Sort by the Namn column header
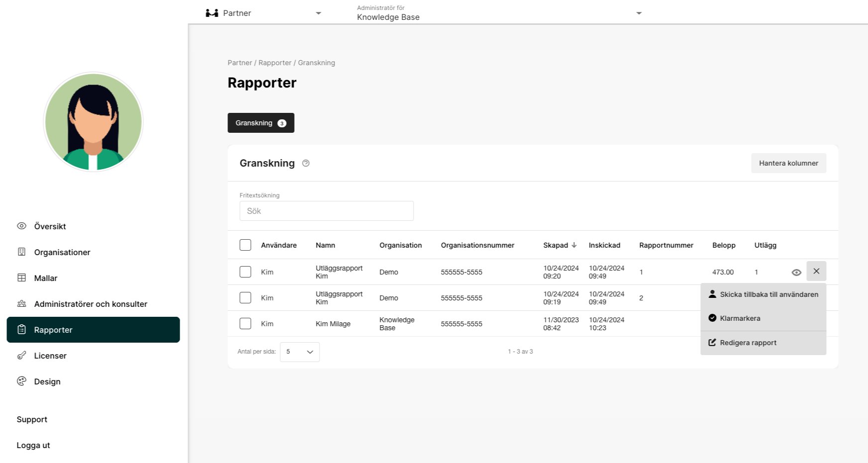Viewport: 868px width, 463px height. 325,245
